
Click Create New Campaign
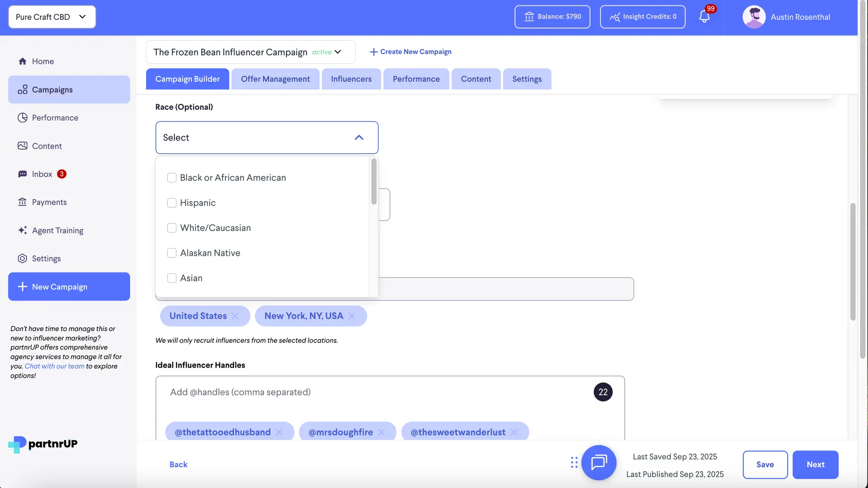pos(410,52)
